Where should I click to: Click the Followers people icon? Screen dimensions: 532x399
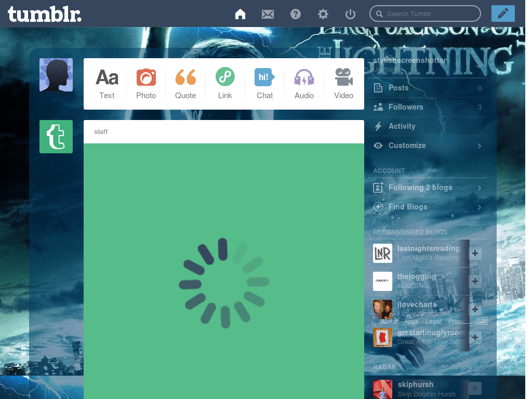point(378,107)
